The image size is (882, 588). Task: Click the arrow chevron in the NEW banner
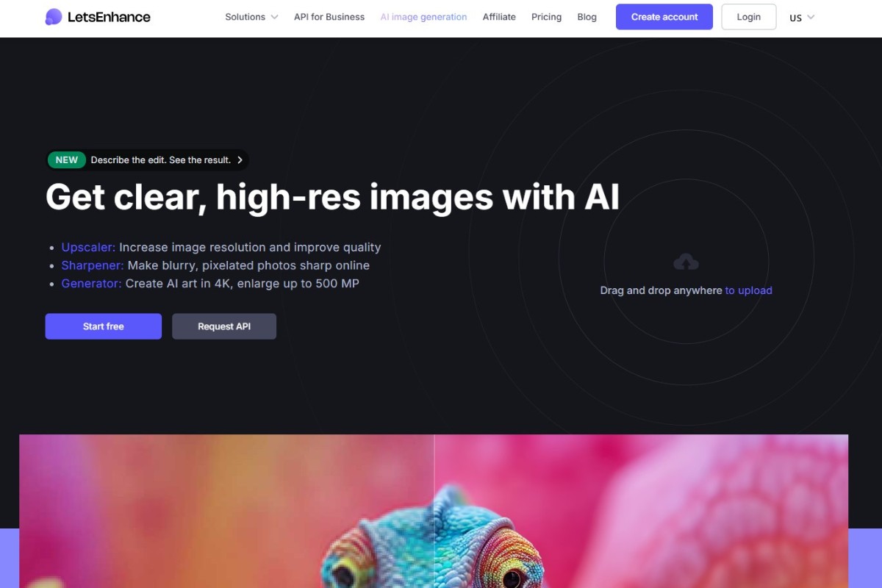pos(240,159)
